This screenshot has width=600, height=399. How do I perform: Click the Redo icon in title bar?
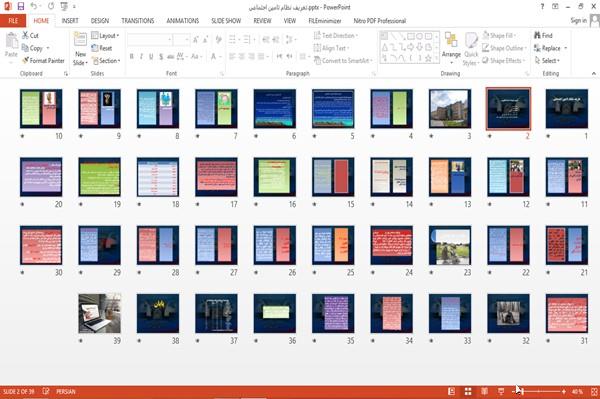point(51,7)
